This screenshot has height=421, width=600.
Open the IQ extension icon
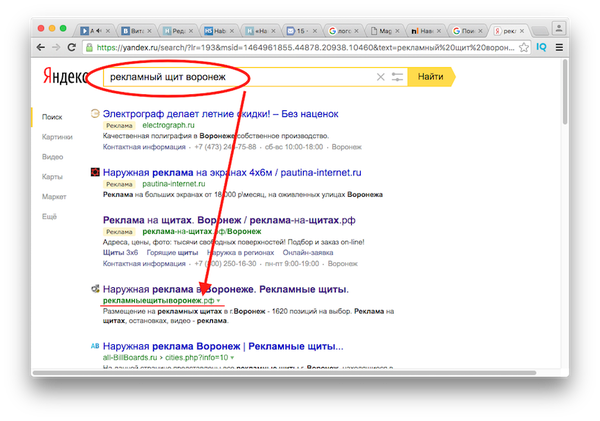541,47
